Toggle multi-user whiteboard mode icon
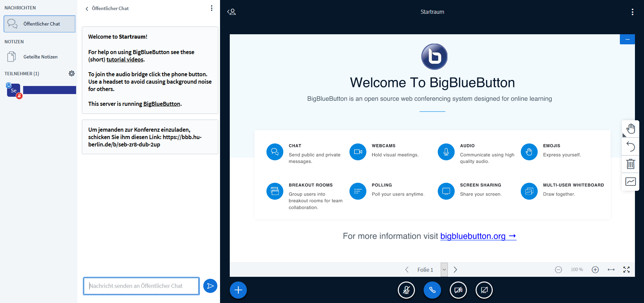 pyautogui.click(x=631, y=182)
